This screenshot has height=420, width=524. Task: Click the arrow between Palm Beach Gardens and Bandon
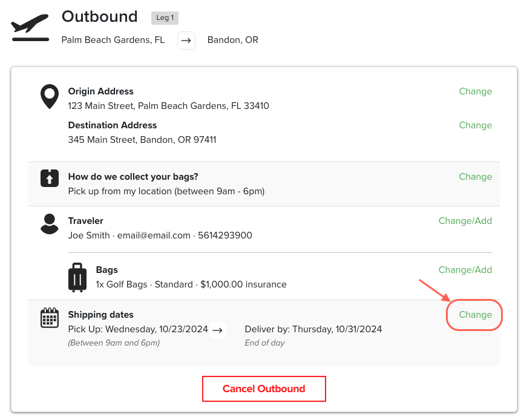tap(186, 41)
